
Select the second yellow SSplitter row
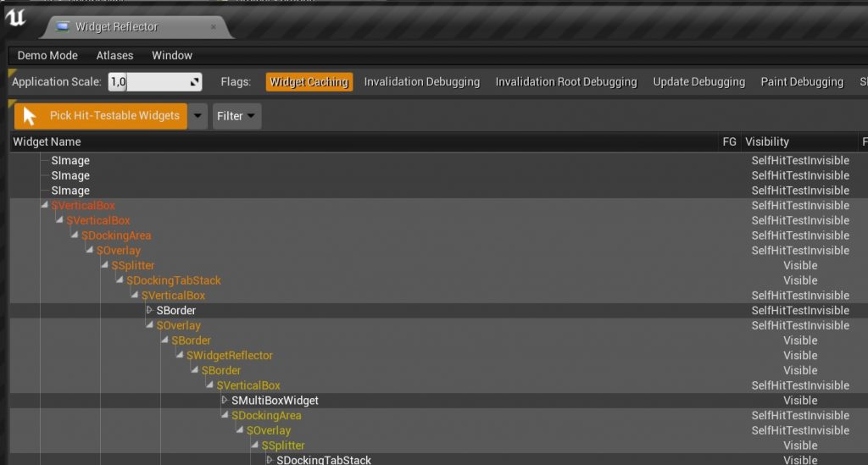[438, 445]
